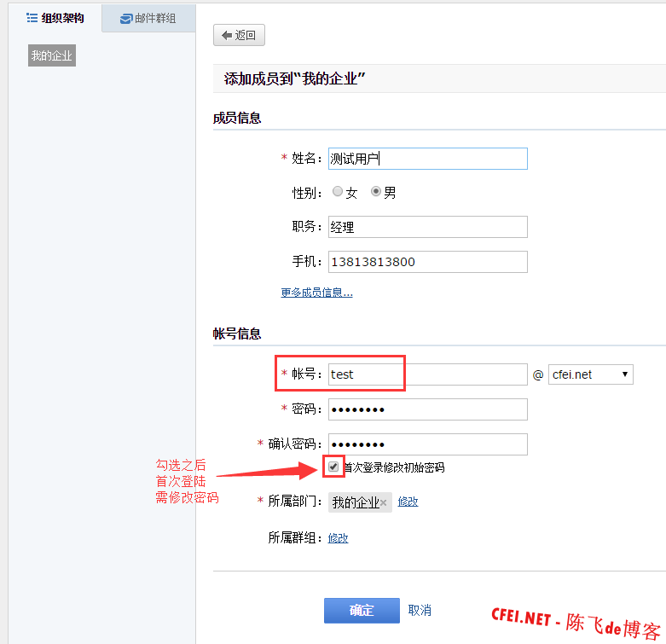Open the 组织架构 tab
The image size is (666, 644).
tap(55, 17)
